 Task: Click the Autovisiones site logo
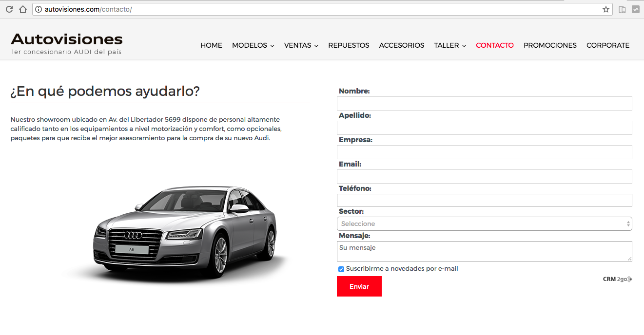(67, 39)
